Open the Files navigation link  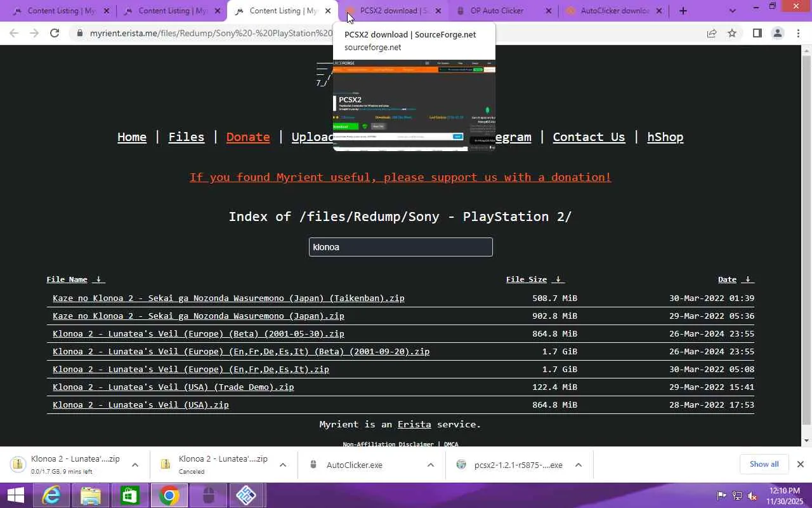[187, 137]
